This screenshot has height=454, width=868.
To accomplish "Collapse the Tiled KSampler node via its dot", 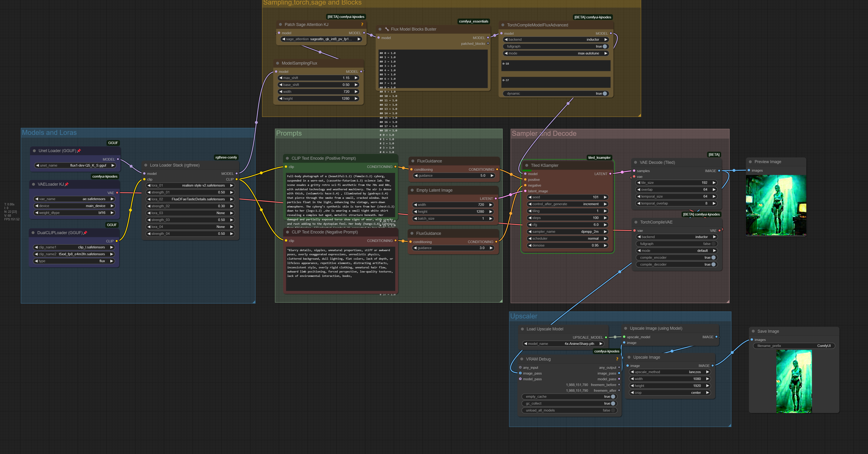I will tap(526, 165).
